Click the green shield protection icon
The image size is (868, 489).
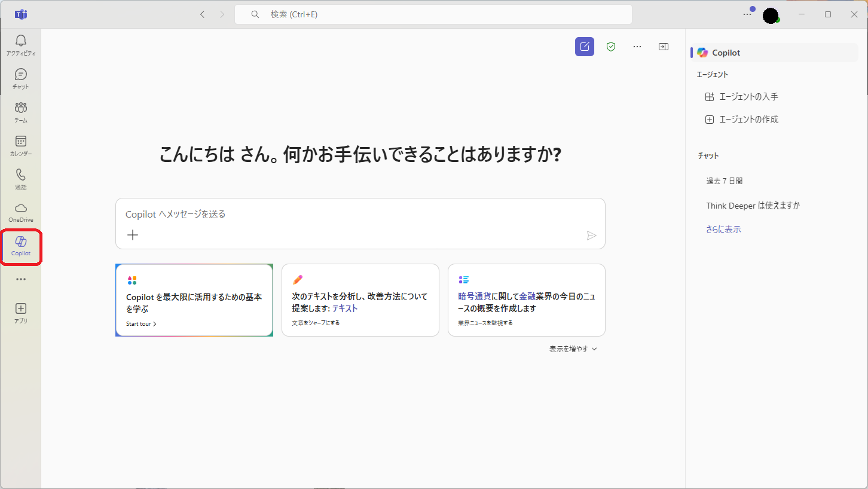[611, 47]
